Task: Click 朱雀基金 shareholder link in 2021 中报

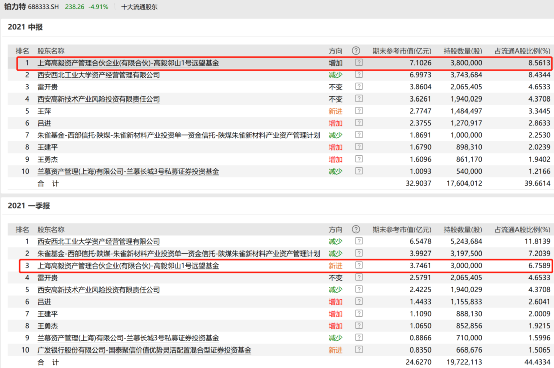Action: [179, 135]
